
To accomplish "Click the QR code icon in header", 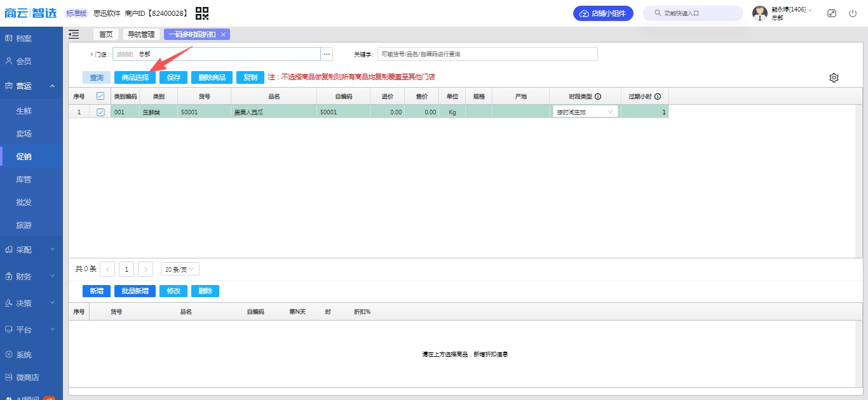I will (202, 13).
